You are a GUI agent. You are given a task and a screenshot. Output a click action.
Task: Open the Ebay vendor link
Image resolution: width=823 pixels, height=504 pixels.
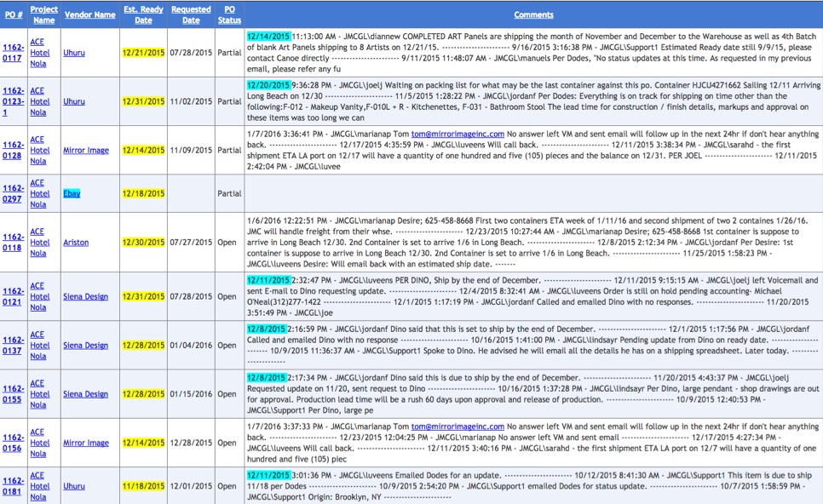[72, 193]
